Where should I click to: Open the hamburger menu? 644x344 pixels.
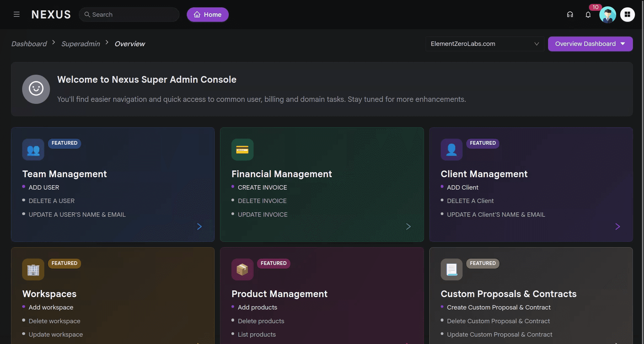tap(16, 14)
